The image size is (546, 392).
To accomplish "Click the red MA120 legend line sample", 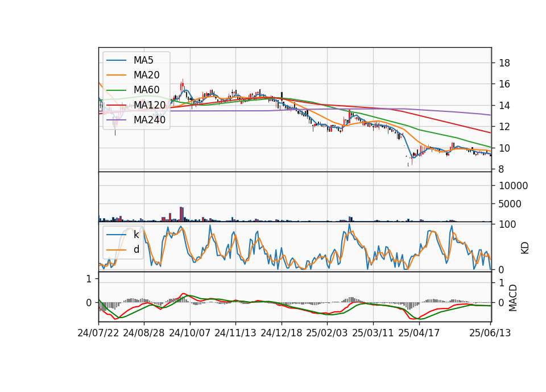I will click(x=116, y=105).
